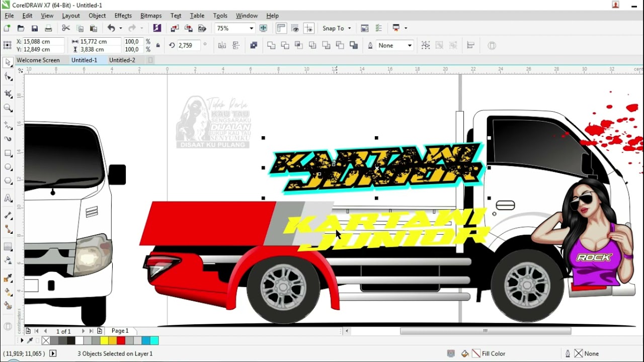Activate the Text tool

pyautogui.click(x=8, y=198)
